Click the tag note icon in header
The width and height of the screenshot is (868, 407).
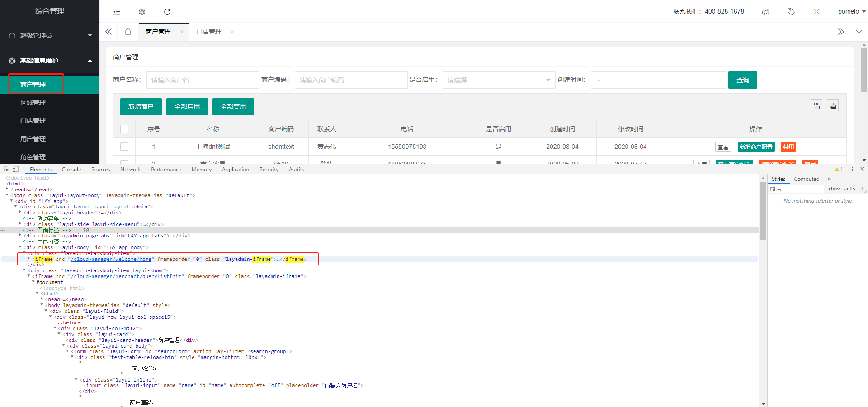tap(791, 12)
